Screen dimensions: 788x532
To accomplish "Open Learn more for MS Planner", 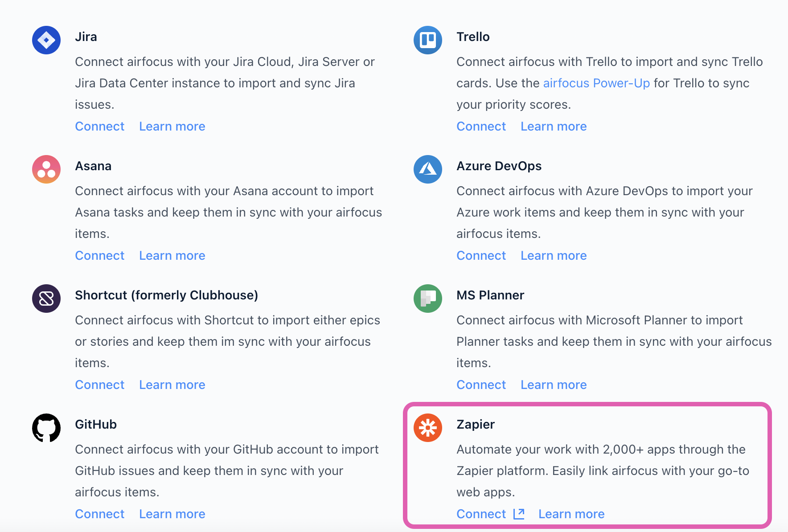I will coord(554,385).
